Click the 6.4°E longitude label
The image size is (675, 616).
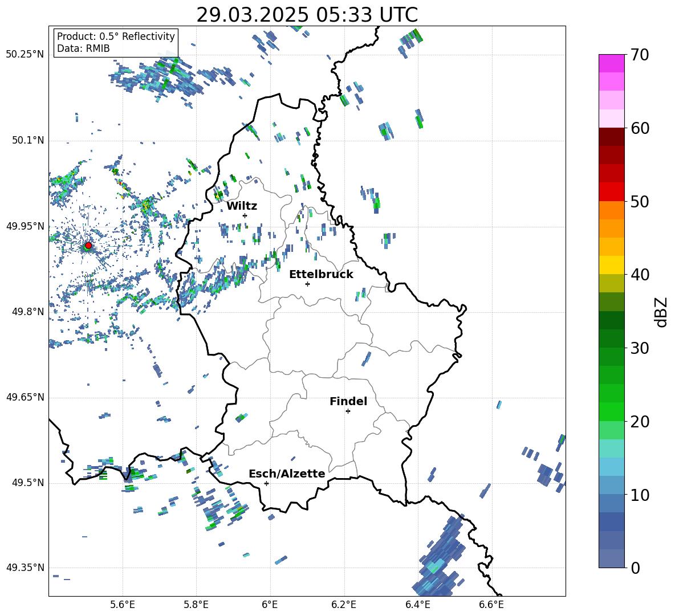click(417, 605)
